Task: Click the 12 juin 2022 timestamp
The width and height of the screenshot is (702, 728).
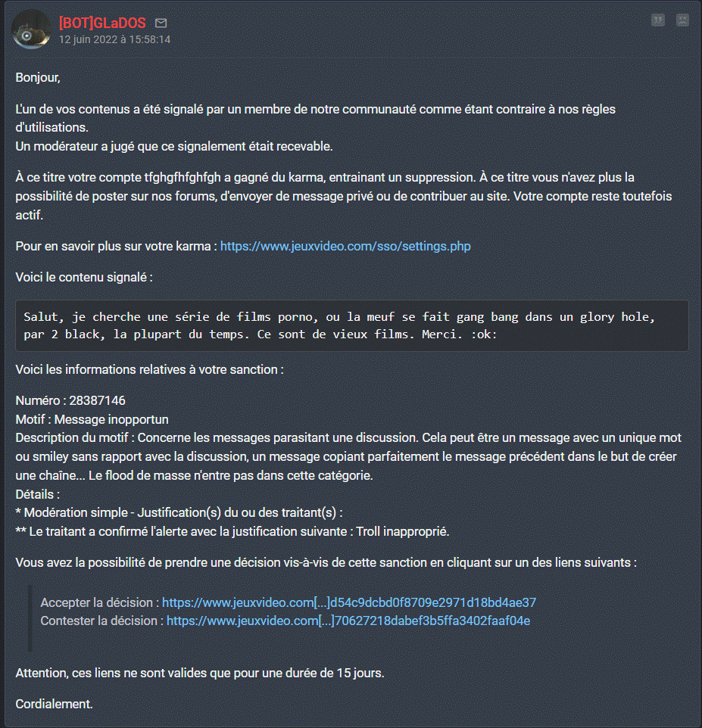Action: tap(114, 39)
